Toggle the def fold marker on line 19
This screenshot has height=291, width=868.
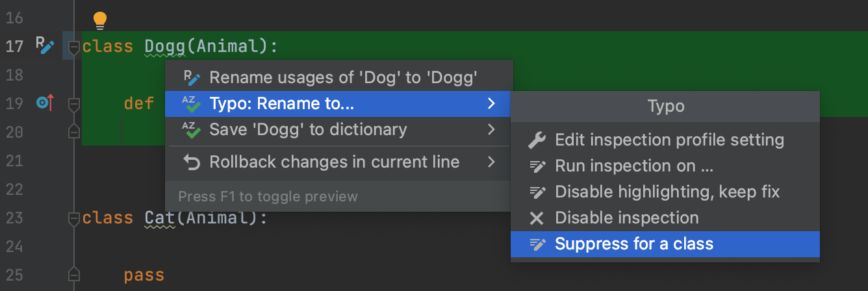tap(74, 104)
